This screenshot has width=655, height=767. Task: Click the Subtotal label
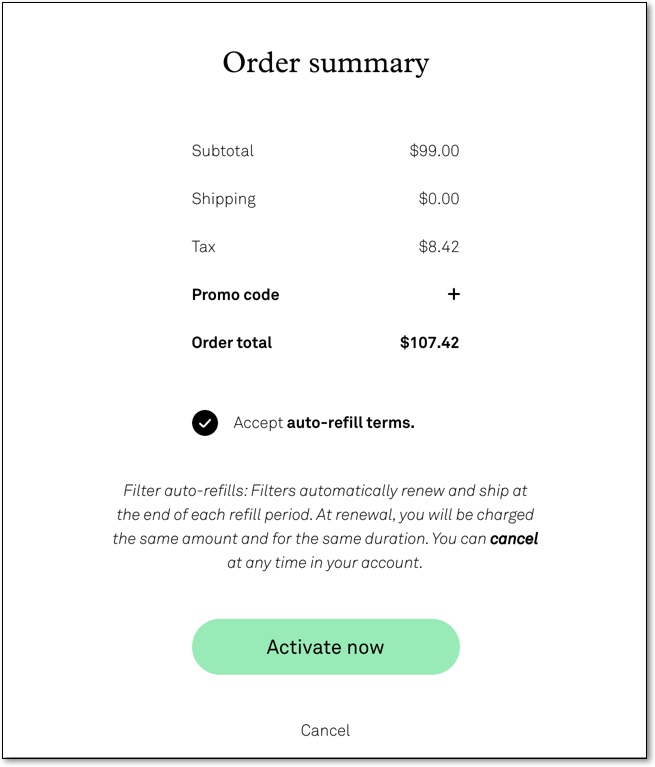[x=223, y=151]
